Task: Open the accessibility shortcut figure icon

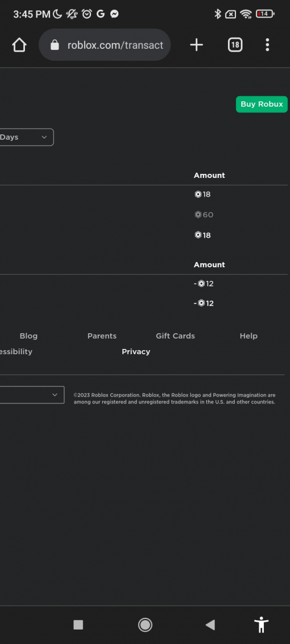Action: (261, 625)
